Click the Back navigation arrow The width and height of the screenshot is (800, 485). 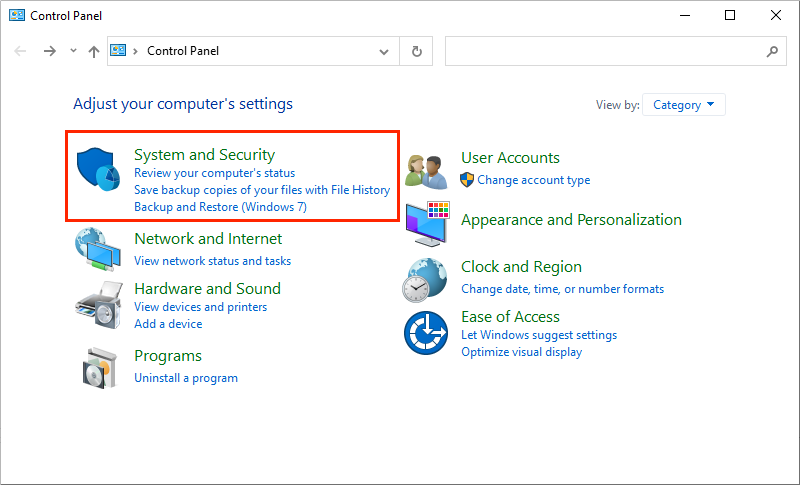pos(20,51)
